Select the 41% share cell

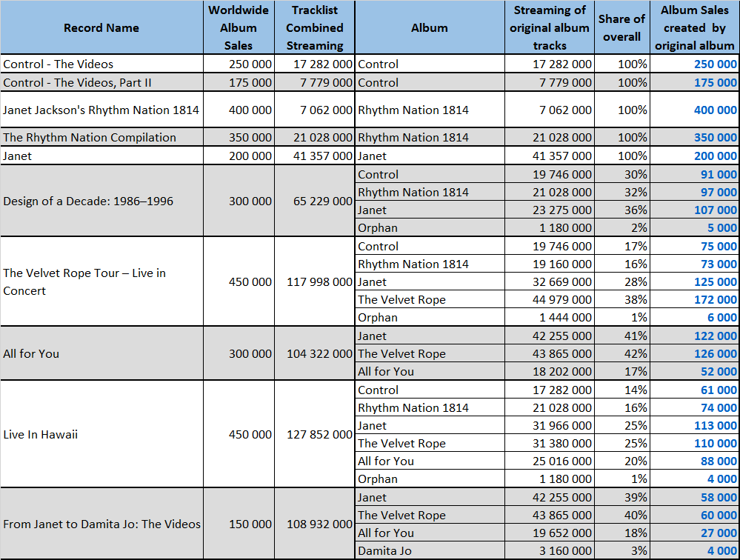(x=622, y=336)
